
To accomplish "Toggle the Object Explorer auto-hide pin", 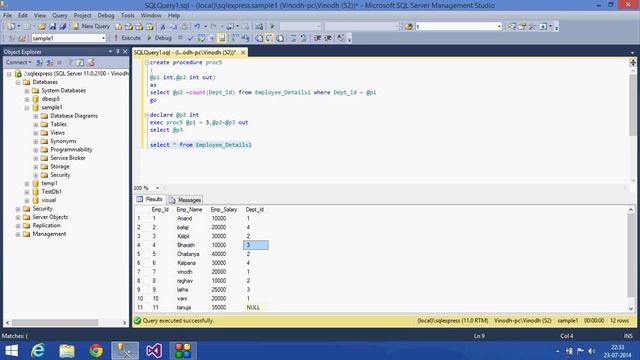I will coord(118,52).
